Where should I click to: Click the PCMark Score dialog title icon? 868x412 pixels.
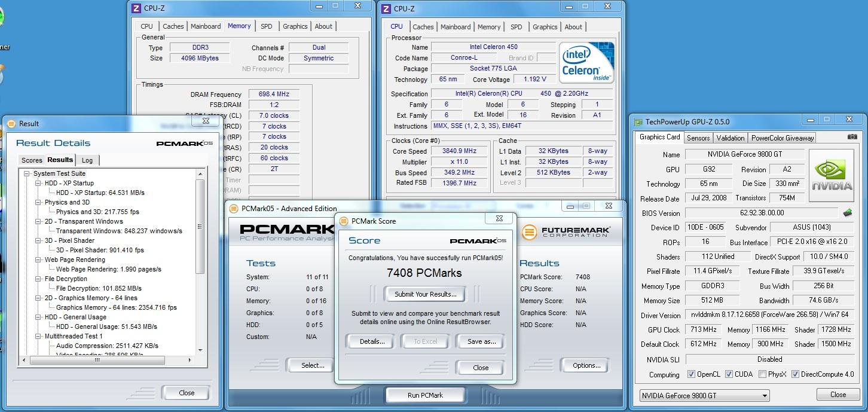[x=343, y=221]
